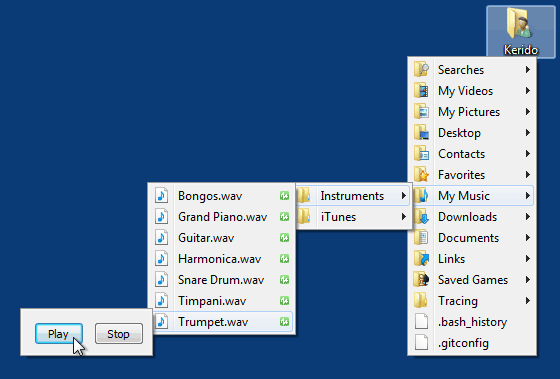Expand the Saved Games submenu arrow

point(528,280)
